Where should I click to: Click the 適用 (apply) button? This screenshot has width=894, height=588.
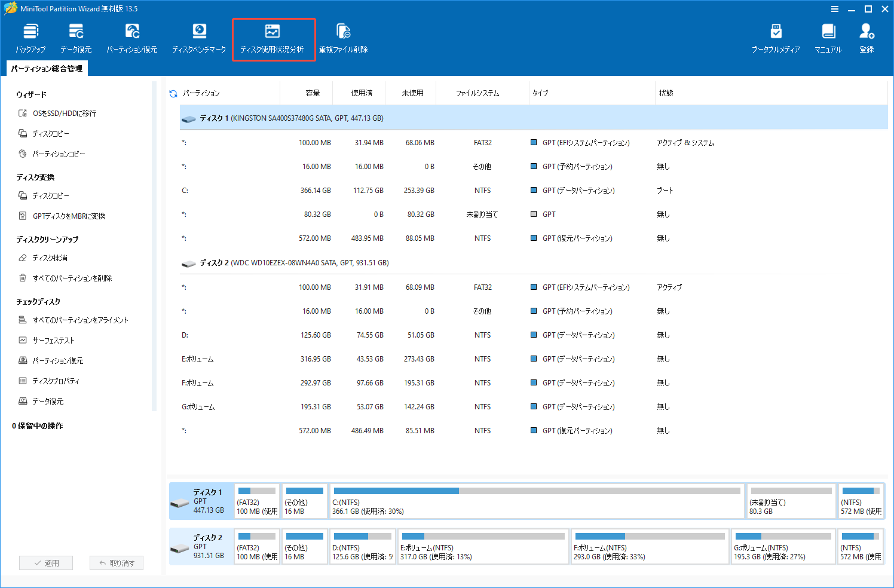click(x=46, y=562)
